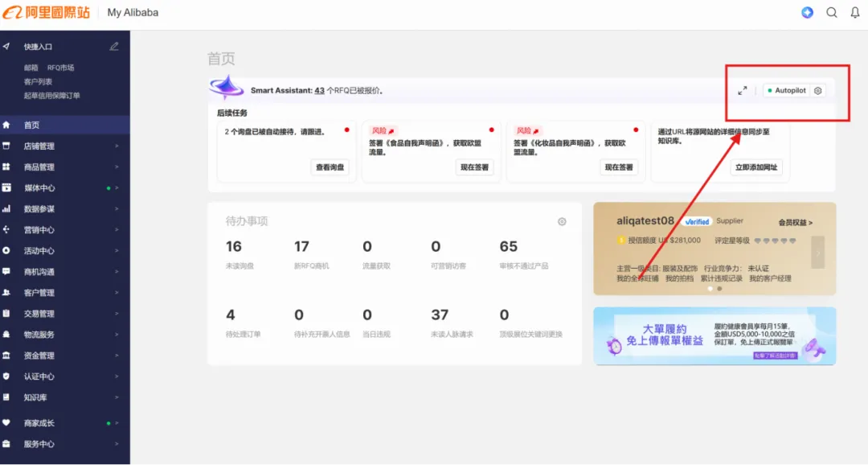The width and height of the screenshot is (868, 465).
Task: Open 起草信用保障订单 quick link
Action: coord(52,95)
